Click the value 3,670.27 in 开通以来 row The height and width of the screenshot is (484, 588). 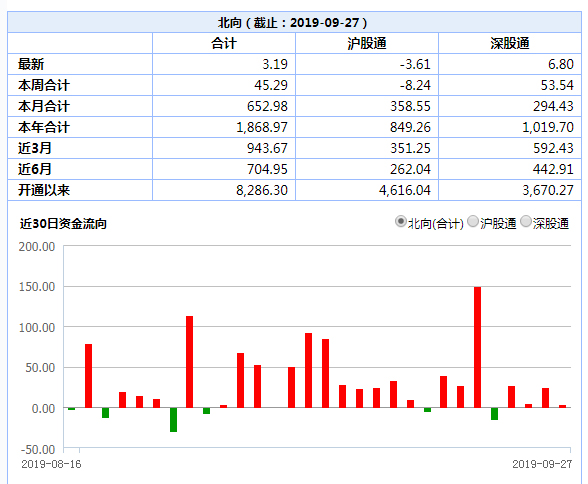pyautogui.click(x=548, y=190)
